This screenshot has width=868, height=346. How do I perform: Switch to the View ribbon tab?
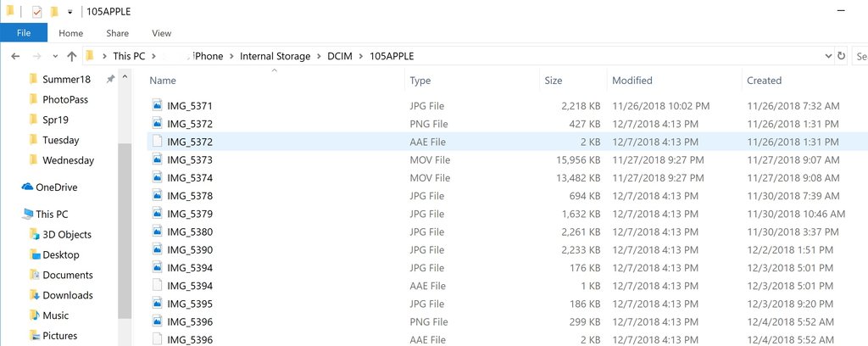click(162, 33)
